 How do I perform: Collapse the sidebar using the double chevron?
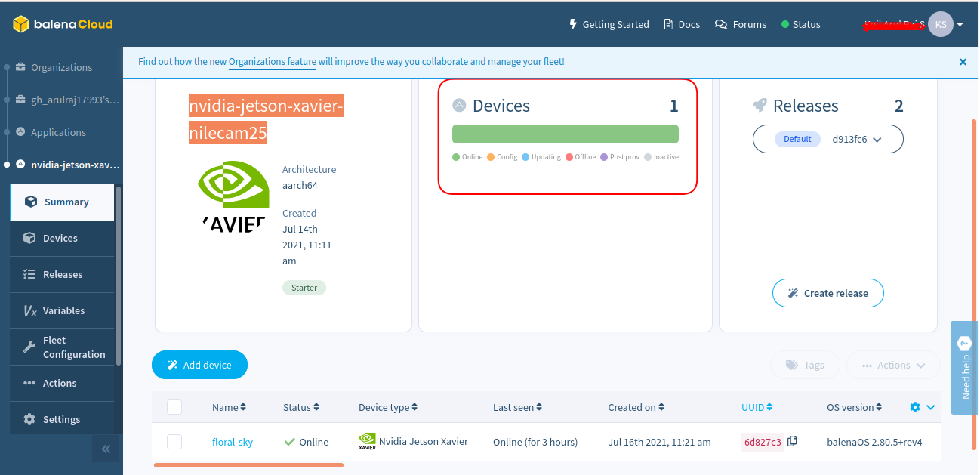[x=106, y=449]
